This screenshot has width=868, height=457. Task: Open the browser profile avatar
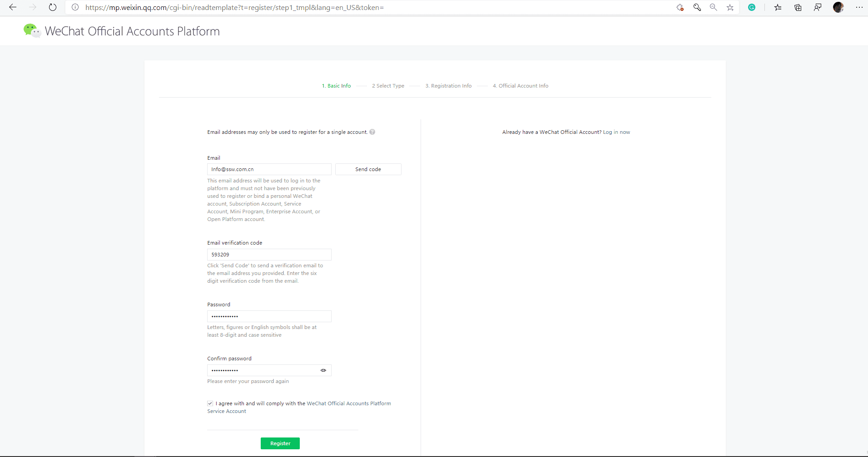click(838, 7)
